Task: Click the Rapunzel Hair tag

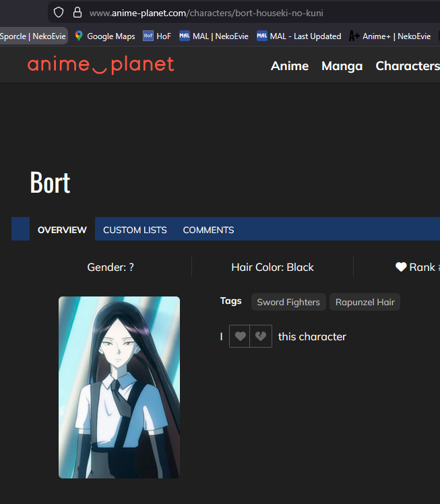Action: [365, 302]
